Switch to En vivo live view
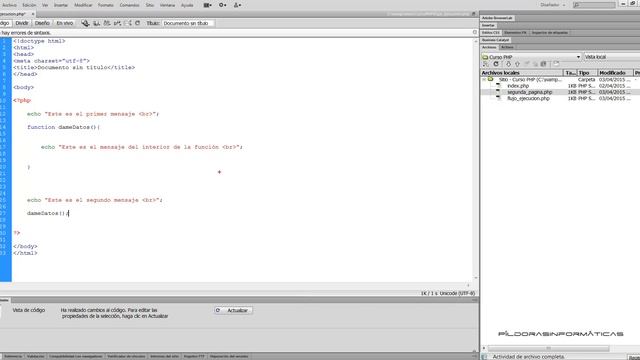Image resolution: width=640 pixels, height=360 pixels. pyautogui.click(x=64, y=23)
